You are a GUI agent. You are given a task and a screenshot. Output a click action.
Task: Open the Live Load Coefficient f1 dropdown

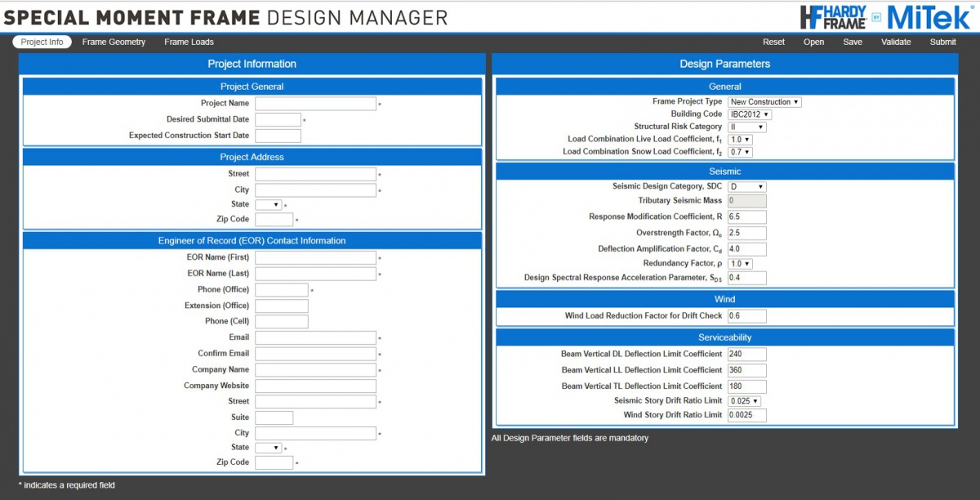pos(740,140)
